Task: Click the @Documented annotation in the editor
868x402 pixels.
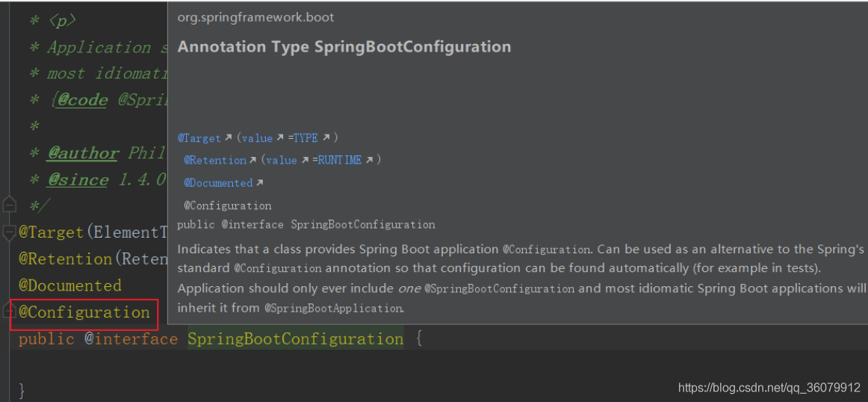Action: tap(69, 285)
